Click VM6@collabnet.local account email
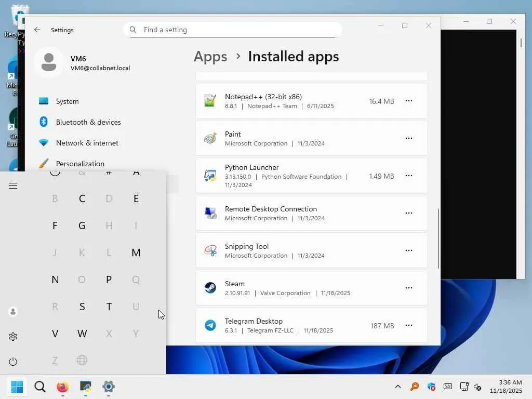The width and height of the screenshot is (532, 399). click(100, 68)
